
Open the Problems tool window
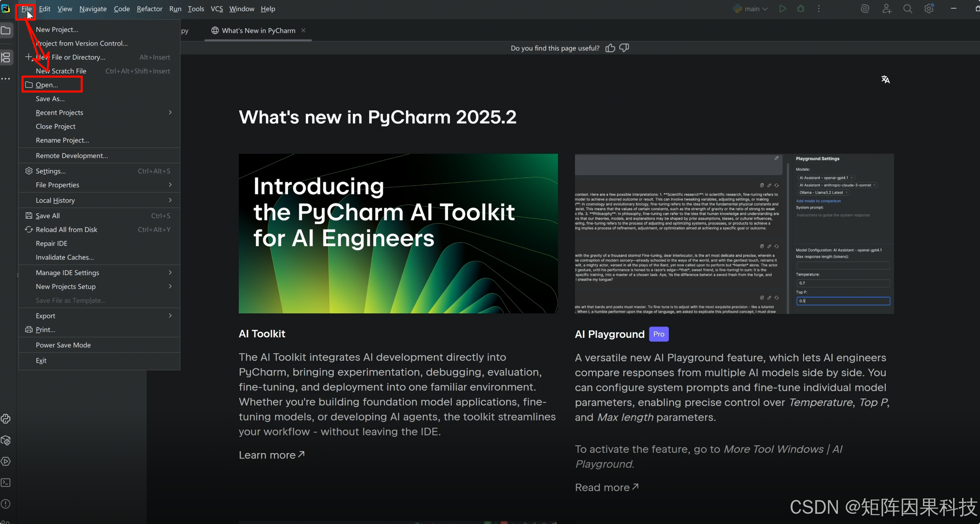6,504
